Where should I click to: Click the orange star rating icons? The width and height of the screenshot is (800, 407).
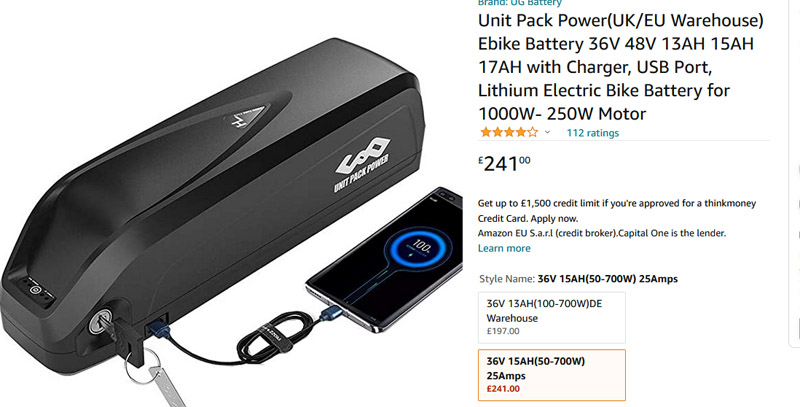[x=509, y=133]
